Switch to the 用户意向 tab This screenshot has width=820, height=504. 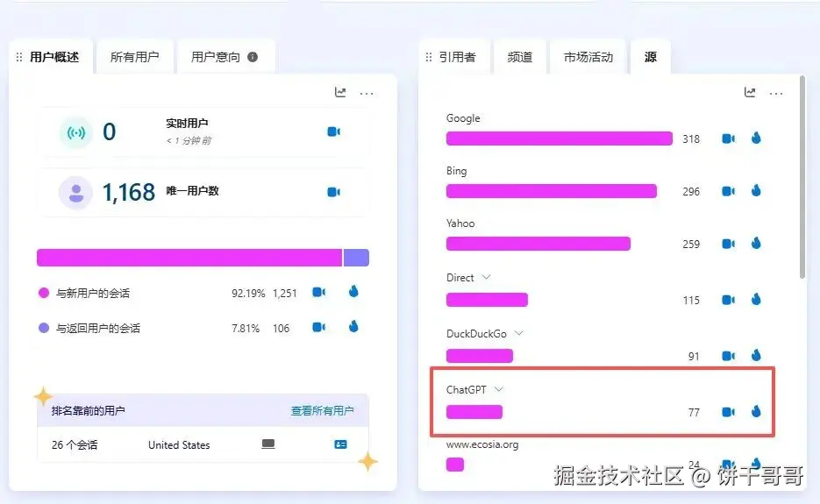click(x=226, y=57)
